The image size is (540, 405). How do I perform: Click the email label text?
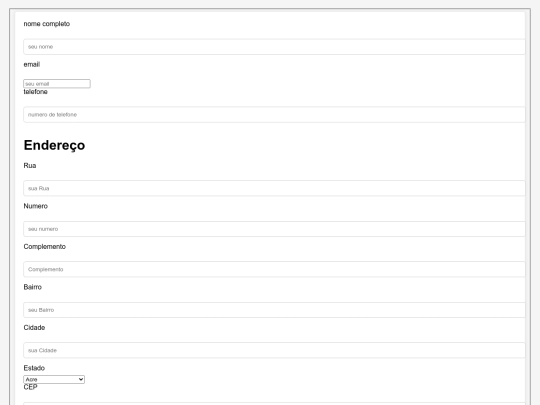point(32,64)
